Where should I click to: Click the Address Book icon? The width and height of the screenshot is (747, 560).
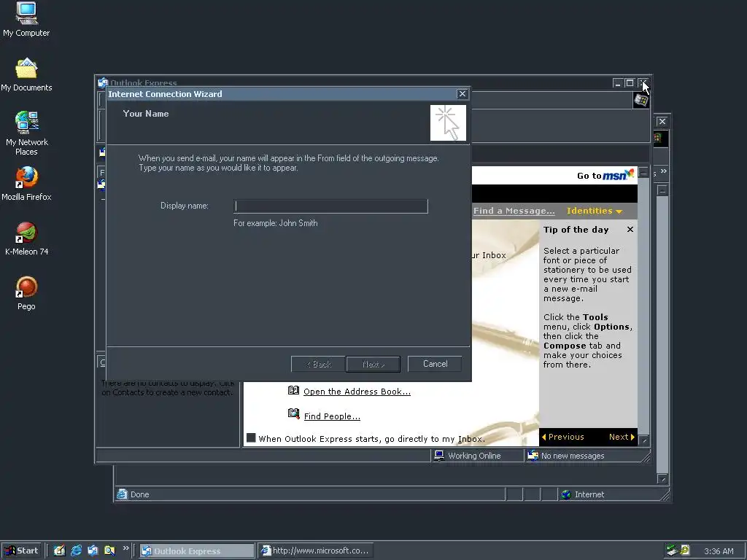tap(293, 391)
